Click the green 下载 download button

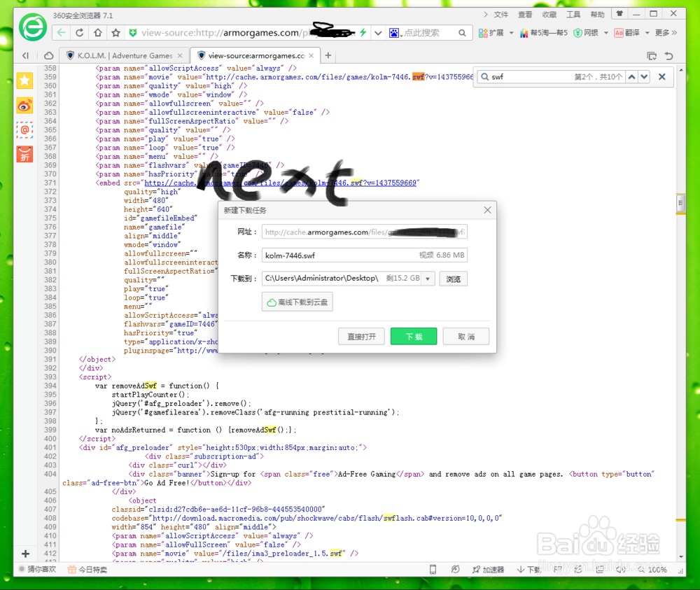tap(414, 337)
